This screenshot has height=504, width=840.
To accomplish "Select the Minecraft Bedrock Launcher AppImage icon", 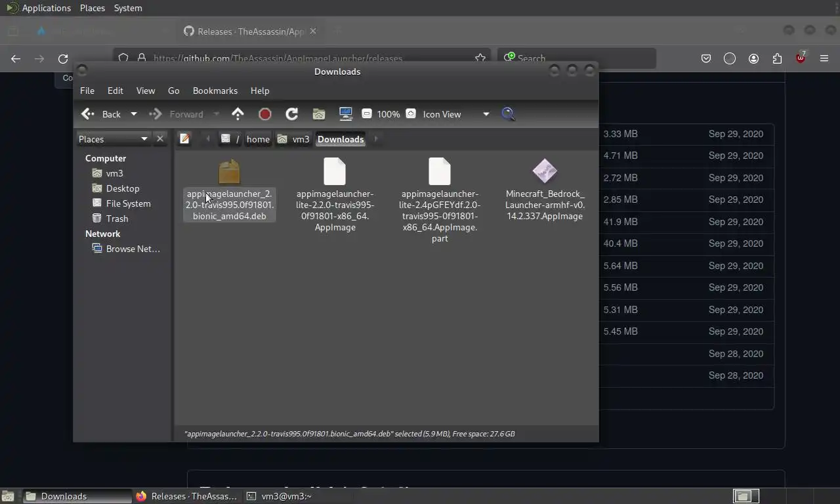I will [545, 171].
